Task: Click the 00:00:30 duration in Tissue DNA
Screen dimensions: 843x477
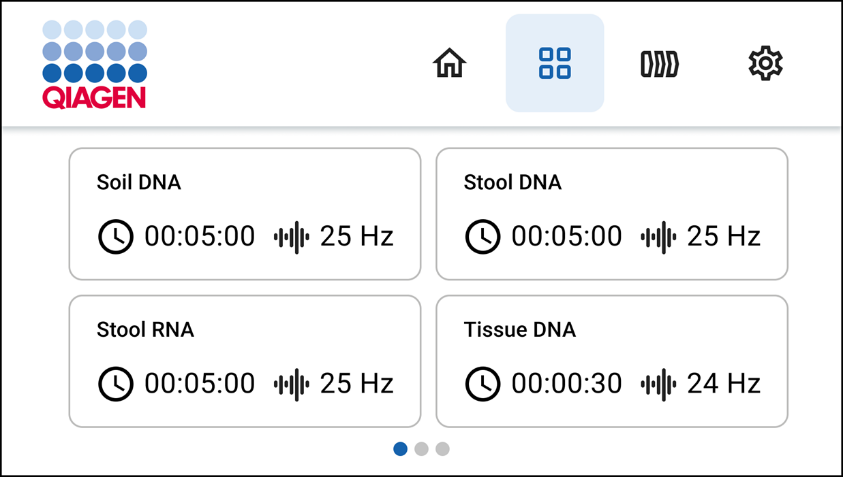Action: (x=566, y=383)
